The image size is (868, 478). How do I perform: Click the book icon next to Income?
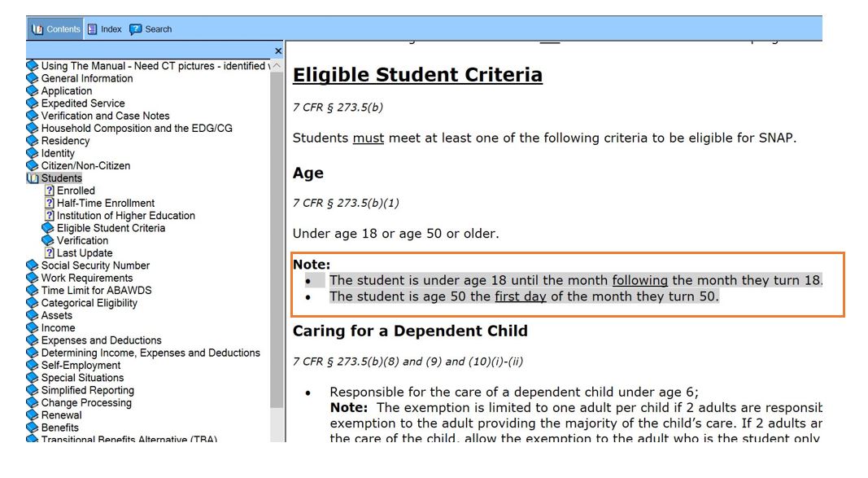33,328
